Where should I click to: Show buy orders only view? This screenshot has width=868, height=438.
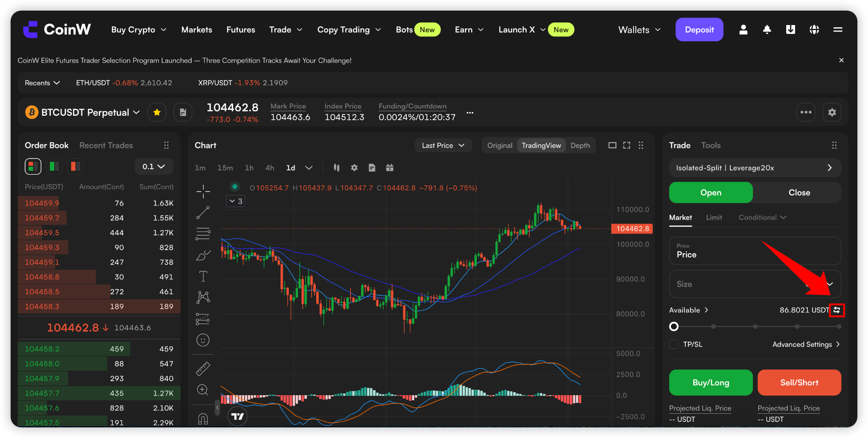[x=54, y=166]
